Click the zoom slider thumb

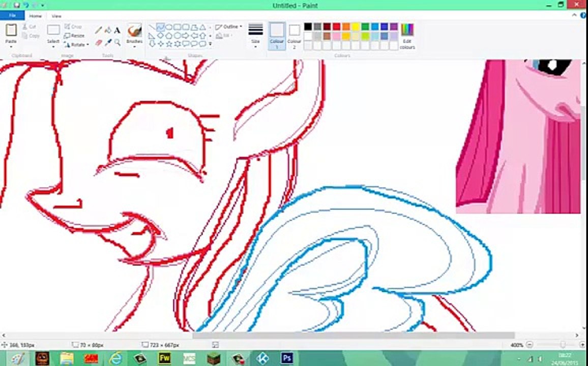coord(563,345)
